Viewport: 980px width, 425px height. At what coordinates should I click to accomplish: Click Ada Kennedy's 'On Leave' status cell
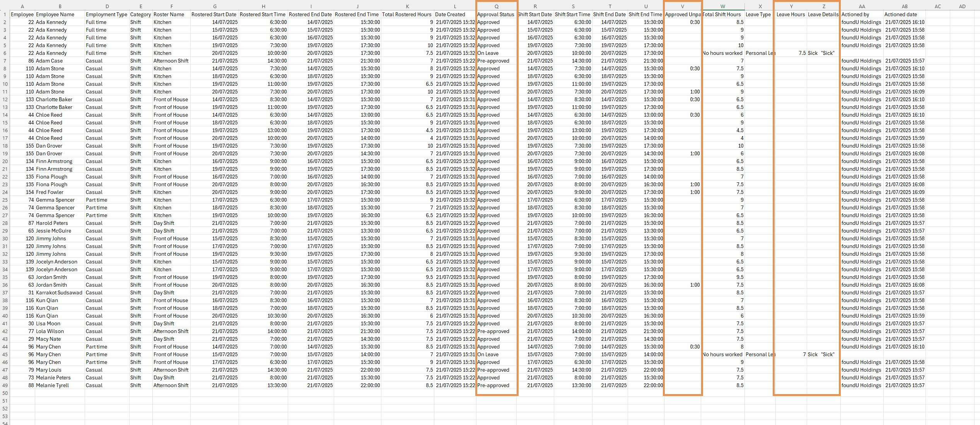(488, 53)
